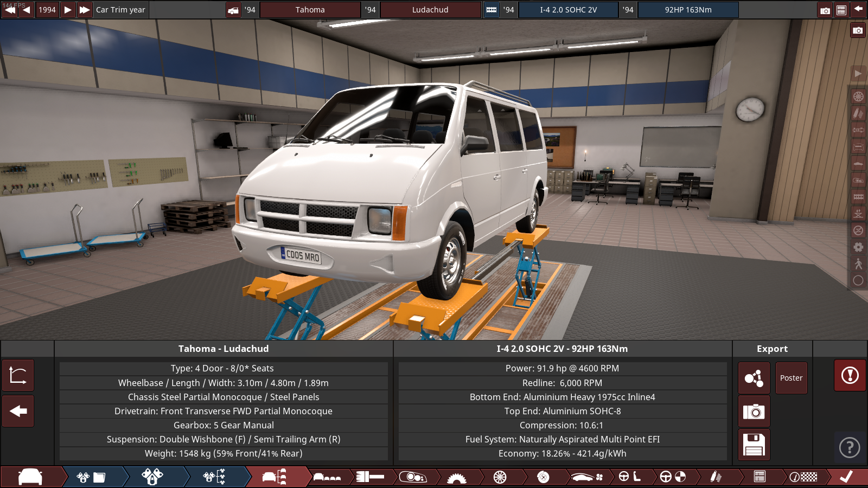This screenshot has width=868, height=488.
Task: Open the safety and driving aids tab
Action: tap(673, 477)
